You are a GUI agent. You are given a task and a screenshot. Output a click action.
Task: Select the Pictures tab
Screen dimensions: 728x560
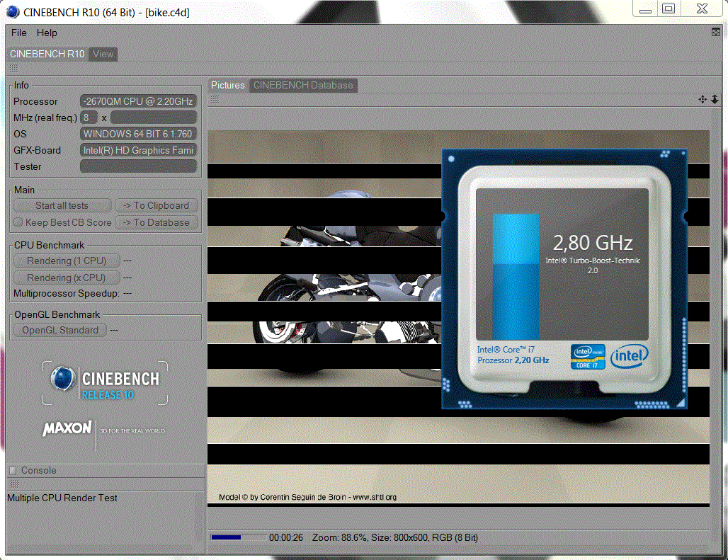click(227, 86)
